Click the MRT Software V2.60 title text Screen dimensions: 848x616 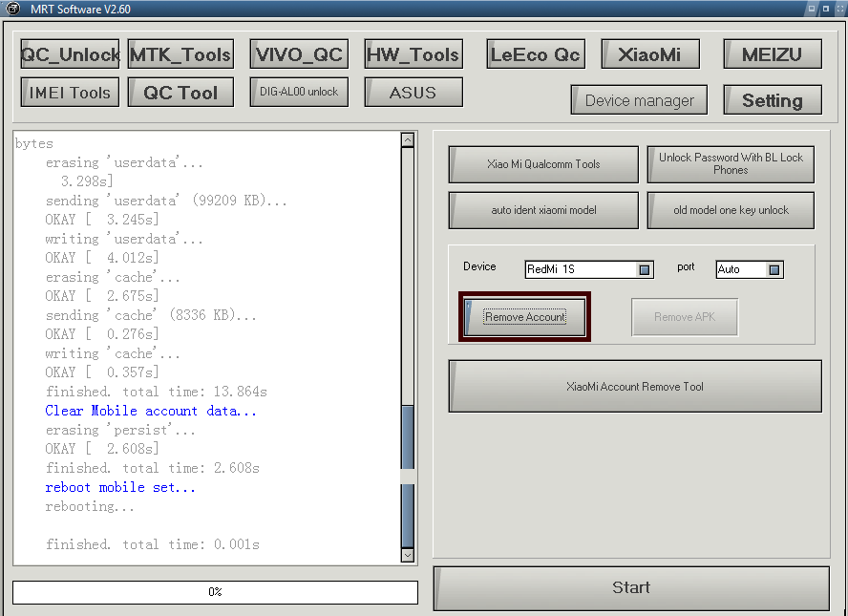click(80, 10)
